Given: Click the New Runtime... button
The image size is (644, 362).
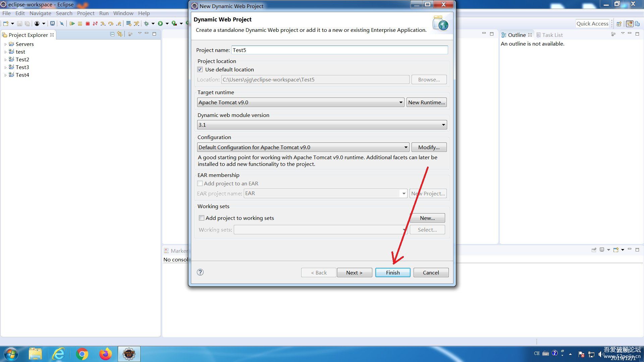Looking at the screenshot, I should [x=427, y=102].
